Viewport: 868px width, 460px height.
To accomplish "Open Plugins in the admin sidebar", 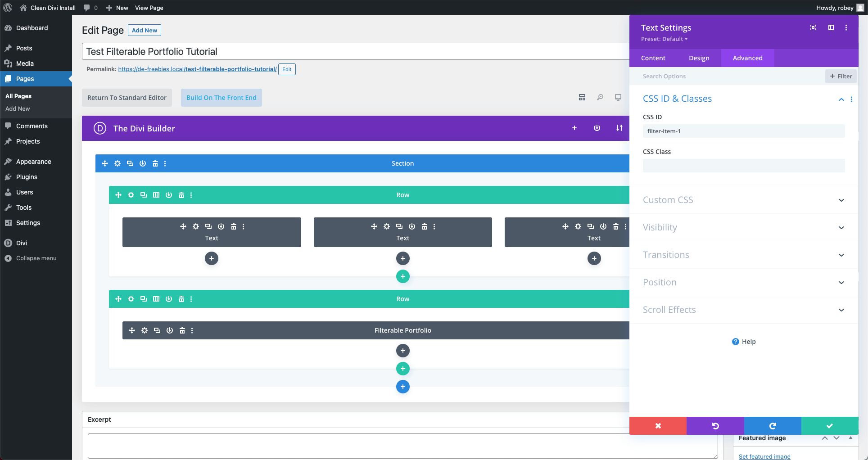I will click(x=27, y=177).
